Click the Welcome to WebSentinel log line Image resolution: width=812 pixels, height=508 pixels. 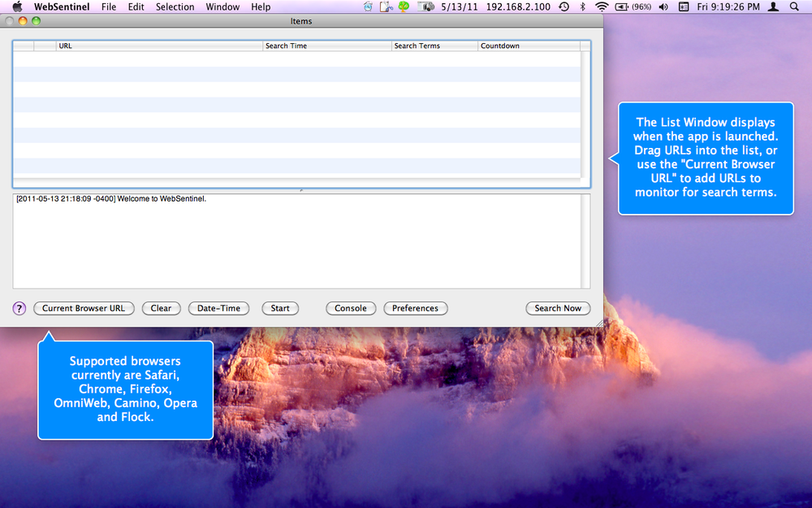point(111,198)
